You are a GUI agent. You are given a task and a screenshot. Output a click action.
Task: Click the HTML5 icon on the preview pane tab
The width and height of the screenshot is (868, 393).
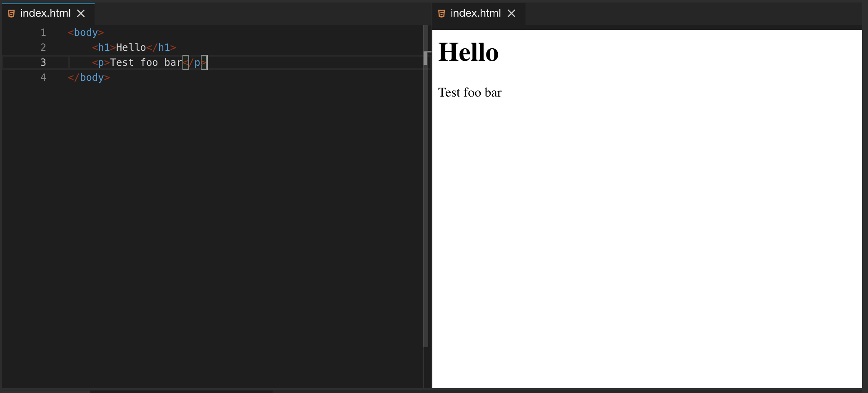click(x=441, y=13)
